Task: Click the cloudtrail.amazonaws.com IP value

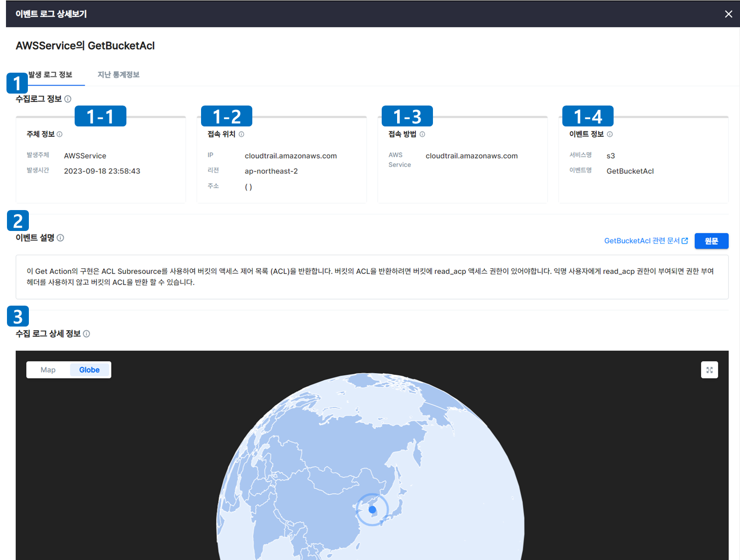Action: point(291,156)
